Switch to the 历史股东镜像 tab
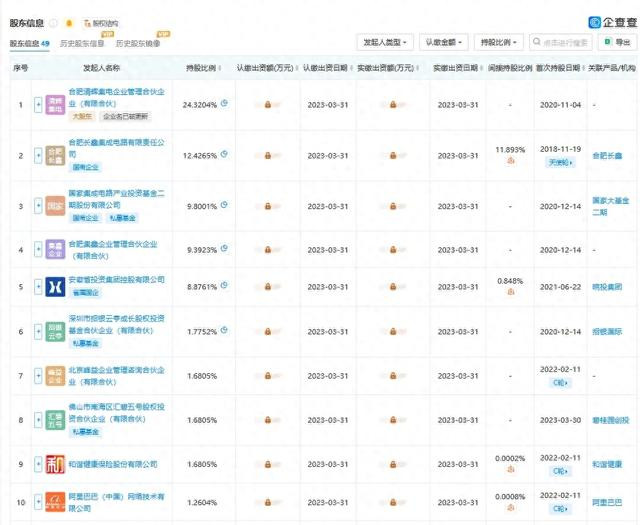Image resolution: width=640 pixels, height=525 pixels. [138, 43]
